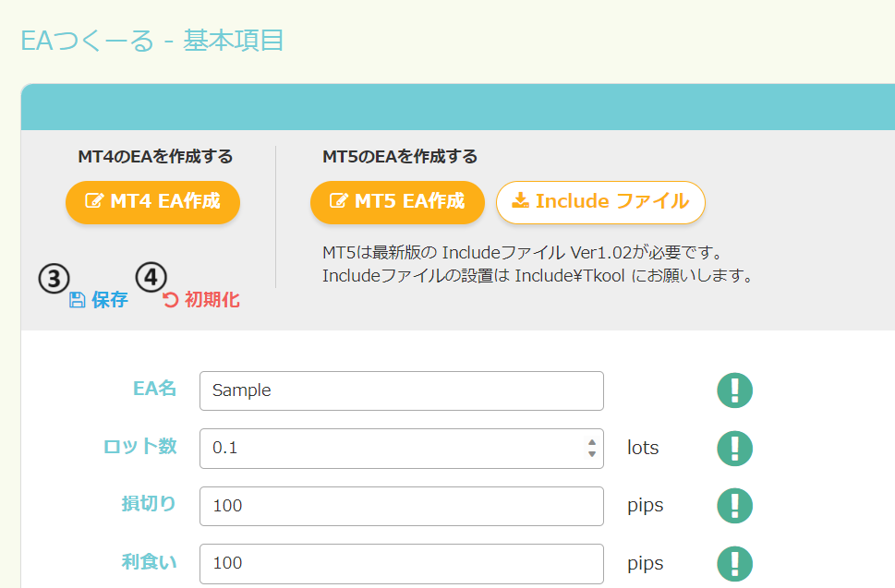Click the info icon for EA名
Screen dimensions: 895x588
tap(734, 390)
